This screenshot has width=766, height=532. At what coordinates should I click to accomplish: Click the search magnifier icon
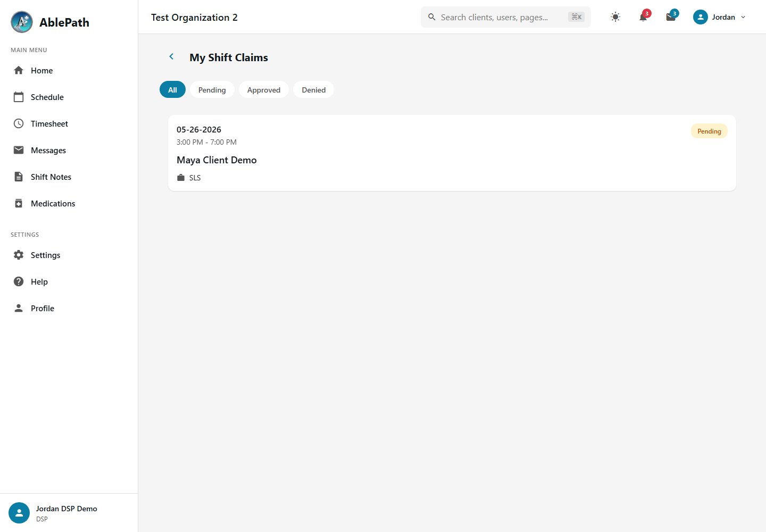[x=432, y=17]
